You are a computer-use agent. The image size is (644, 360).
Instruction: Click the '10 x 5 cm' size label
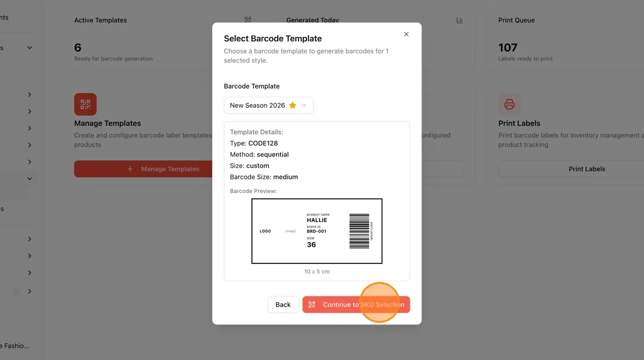coord(317,271)
